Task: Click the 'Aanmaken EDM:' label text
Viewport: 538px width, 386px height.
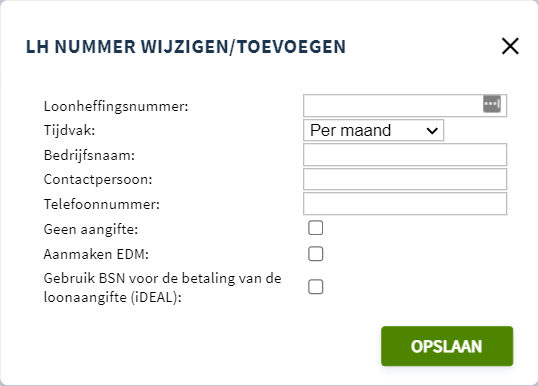Action: click(96, 254)
